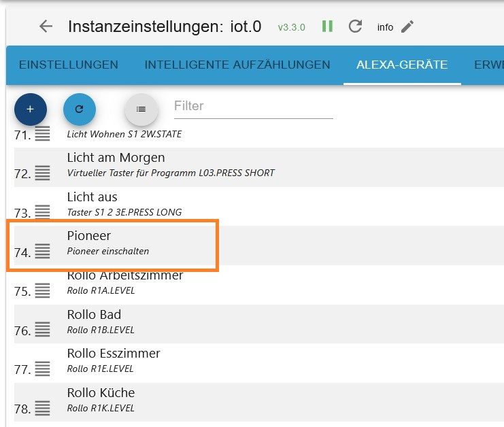Viewport: 504px width, 427px height.
Task: Click drag handle of item 74
Action: (42, 251)
